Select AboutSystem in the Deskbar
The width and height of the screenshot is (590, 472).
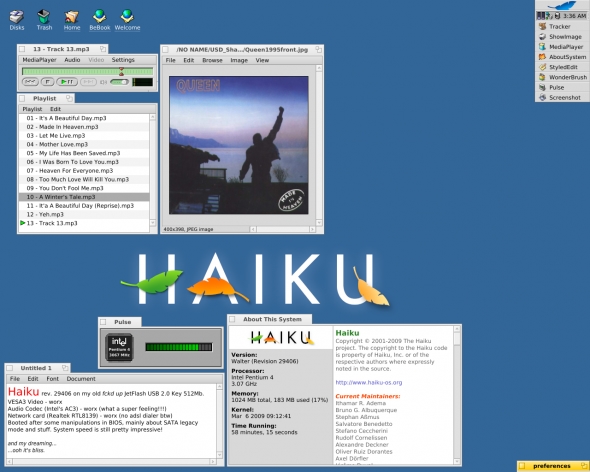(x=562, y=57)
